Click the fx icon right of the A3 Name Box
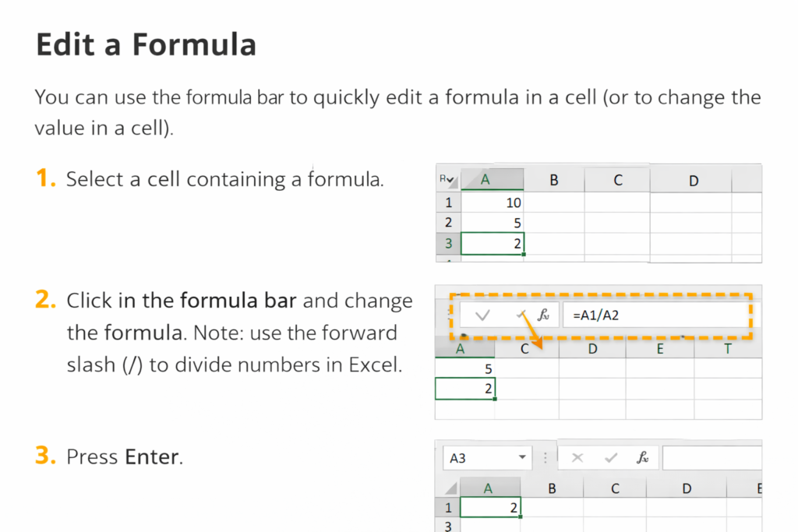Viewport: 798px width, 532px height. [x=643, y=458]
